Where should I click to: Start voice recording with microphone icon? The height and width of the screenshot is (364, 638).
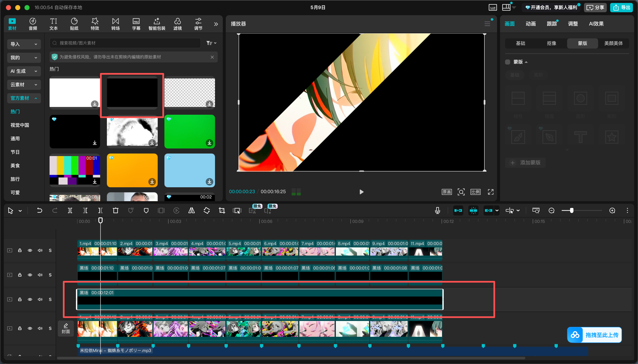[x=437, y=210]
